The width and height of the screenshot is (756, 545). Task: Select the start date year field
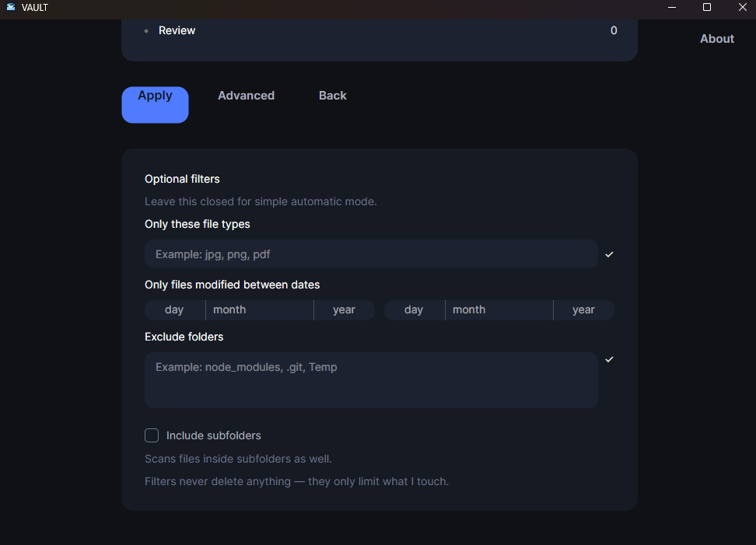pos(344,310)
